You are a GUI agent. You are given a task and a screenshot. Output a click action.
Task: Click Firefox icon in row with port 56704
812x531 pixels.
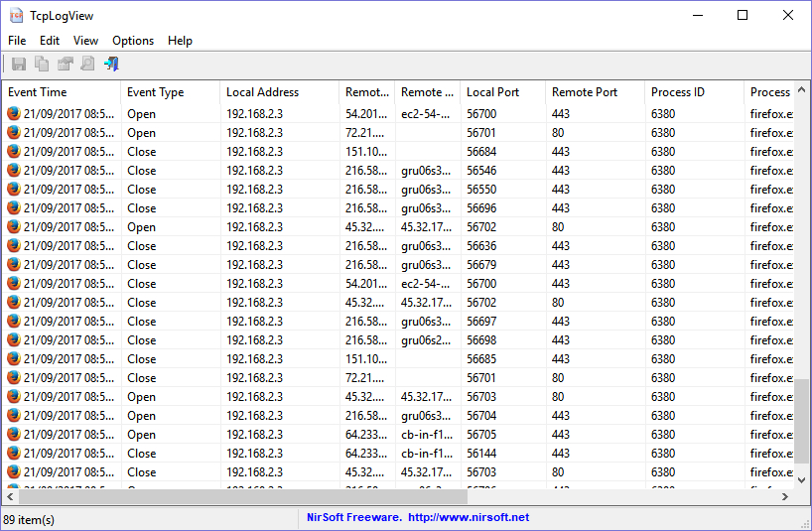coord(14,415)
